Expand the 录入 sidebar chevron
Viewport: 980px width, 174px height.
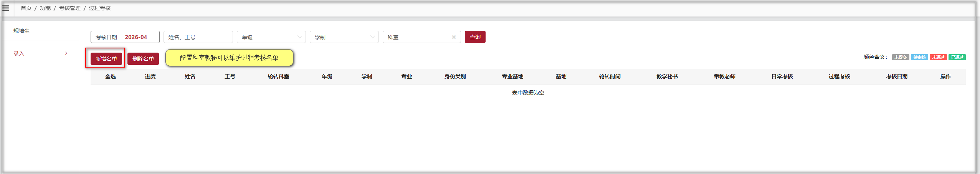point(66,53)
